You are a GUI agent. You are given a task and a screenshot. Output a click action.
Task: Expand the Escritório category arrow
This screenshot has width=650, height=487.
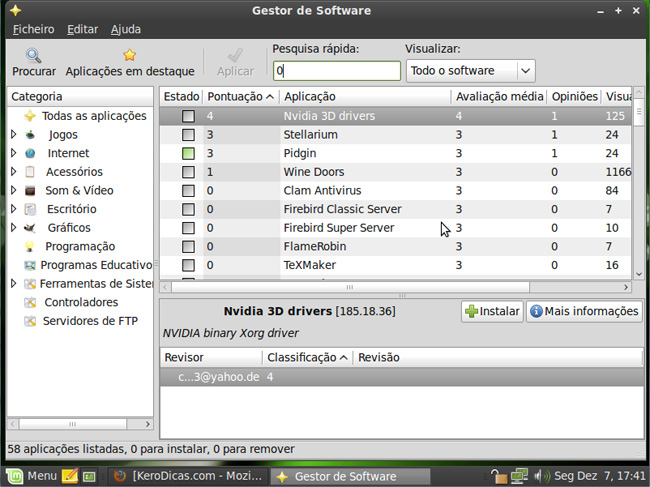click(x=13, y=209)
